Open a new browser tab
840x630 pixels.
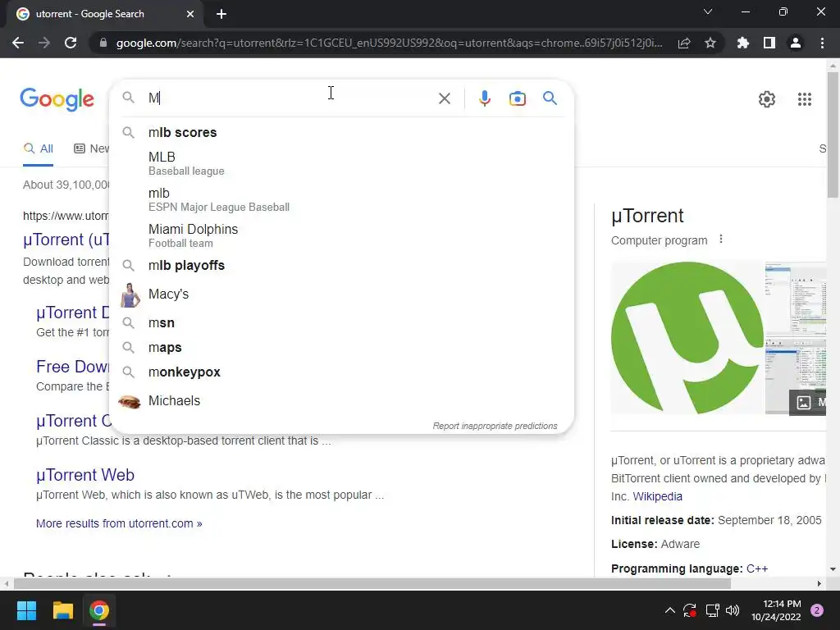(x=221, y=14)
